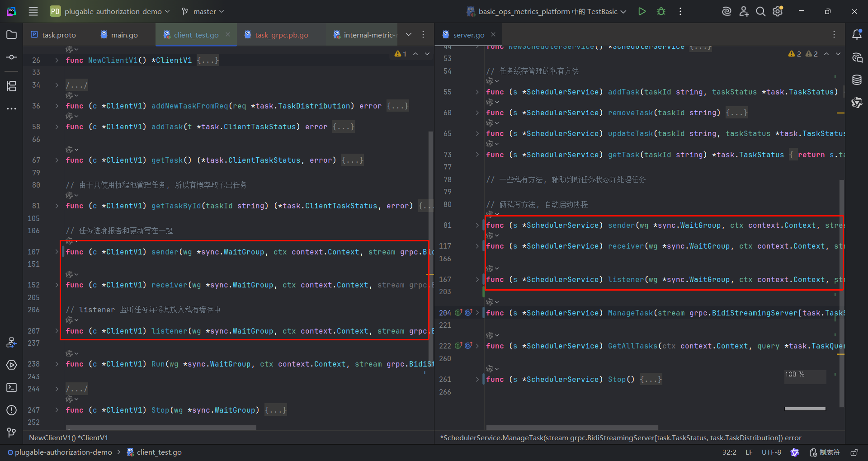Expand folded Stop function in server.go
The width and height of the screenshot is (868, 461).
pos(651,379)
